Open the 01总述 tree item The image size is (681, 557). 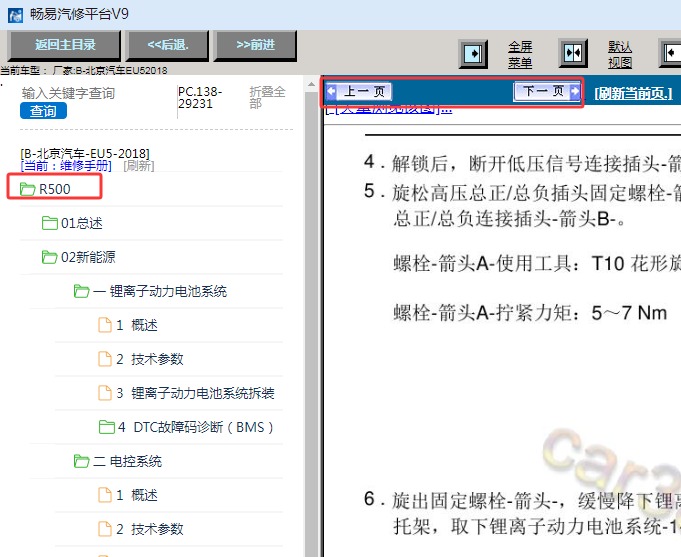click(x=82, y=223)
